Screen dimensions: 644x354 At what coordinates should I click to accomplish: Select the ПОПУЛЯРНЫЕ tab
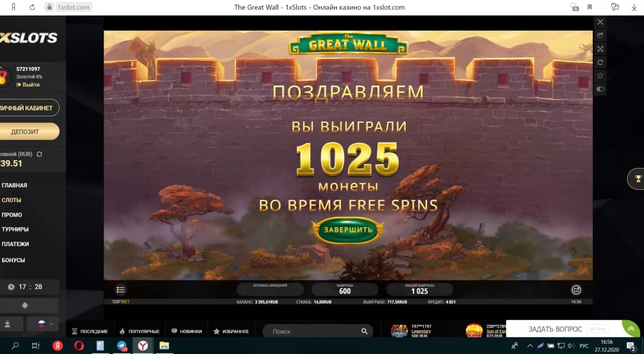(139, 331)
